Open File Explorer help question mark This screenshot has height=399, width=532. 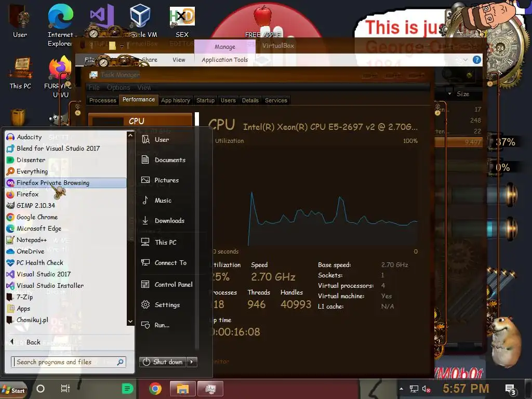(477, 60)
